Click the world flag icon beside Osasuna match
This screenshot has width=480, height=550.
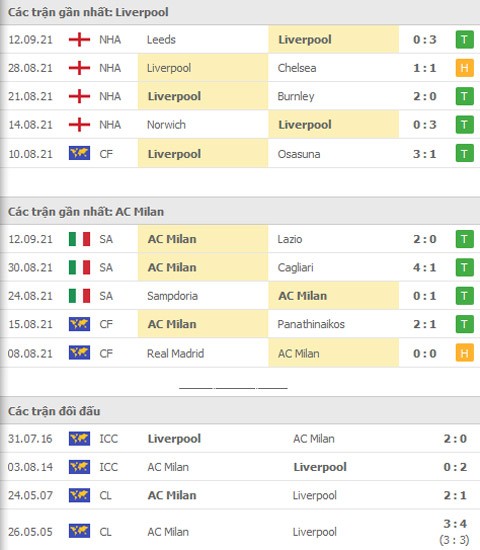point(79,153)
